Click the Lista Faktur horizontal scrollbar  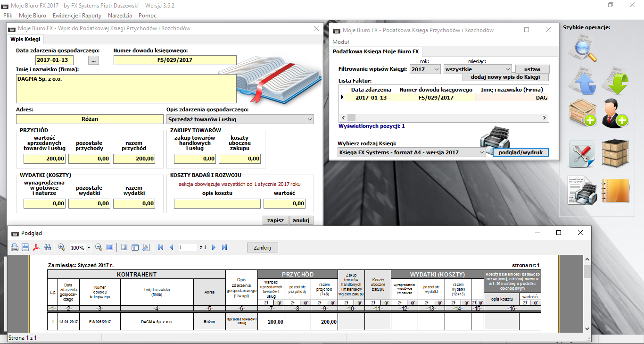444,117
